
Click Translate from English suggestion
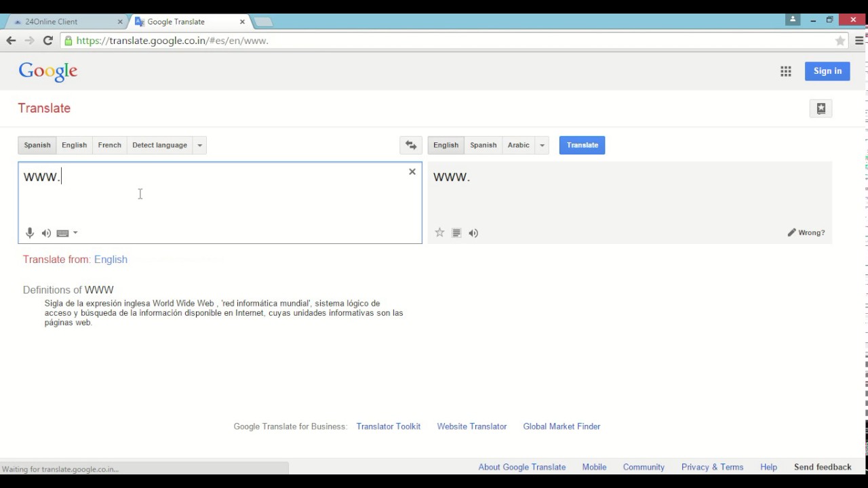pos(111,260)
